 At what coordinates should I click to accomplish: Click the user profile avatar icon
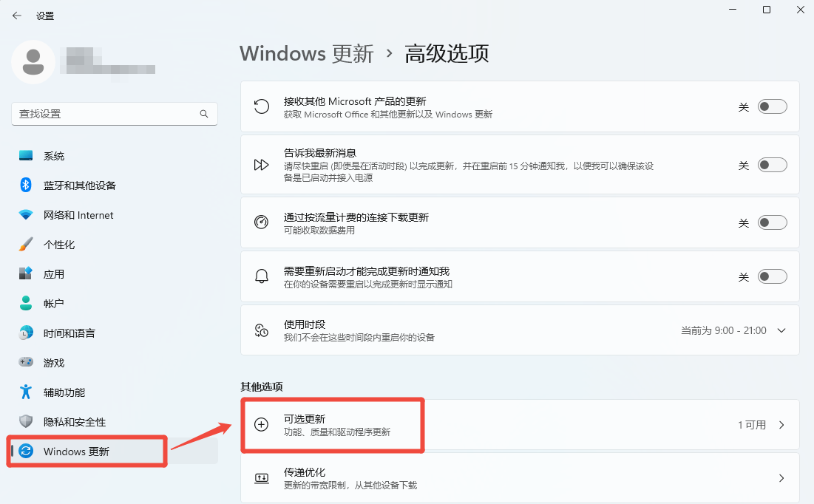point(33,62)
